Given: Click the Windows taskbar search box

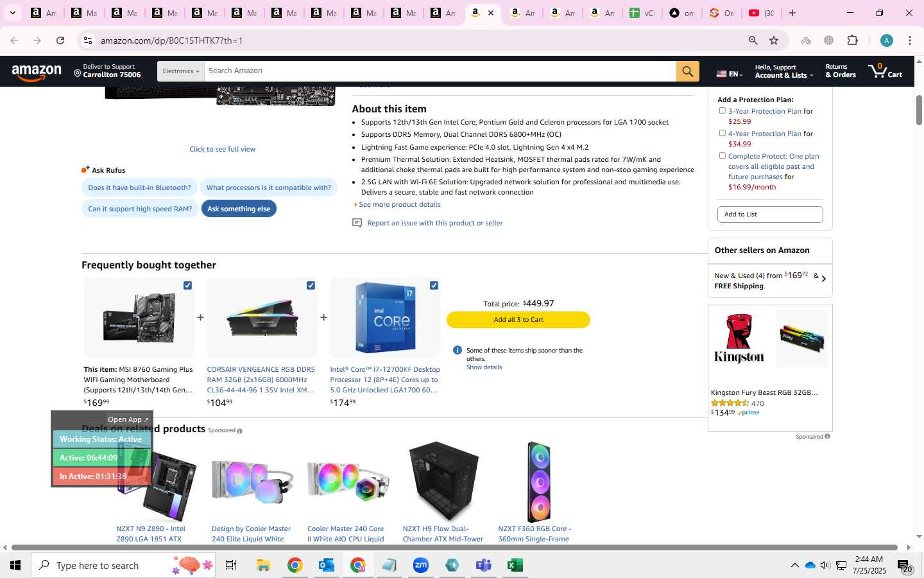Looking at the screenshot, I should click(123, 565).
